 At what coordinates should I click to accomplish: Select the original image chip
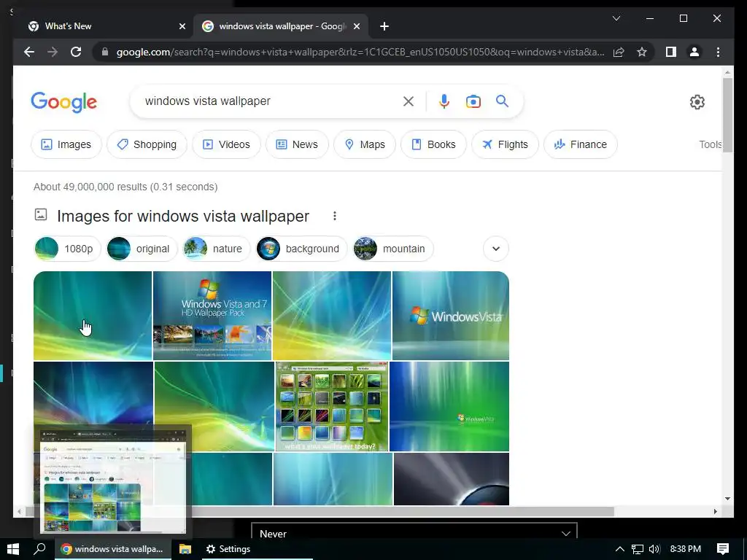click(142, 249)
